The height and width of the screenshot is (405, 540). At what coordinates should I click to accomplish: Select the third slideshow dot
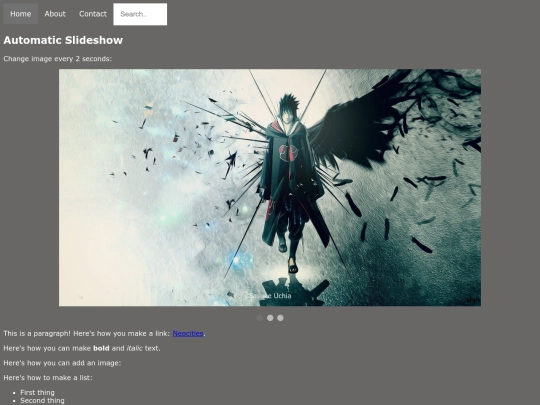[x=280, y=318]
